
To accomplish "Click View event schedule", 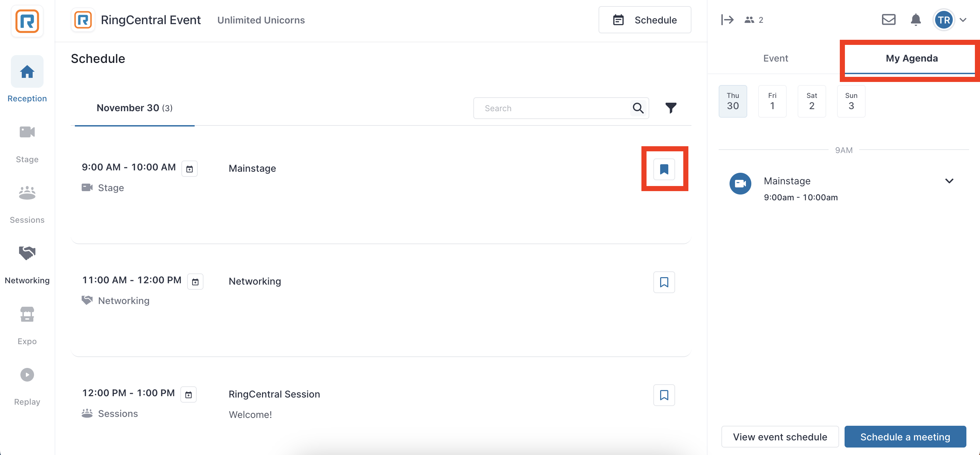I will click(780, 437).
